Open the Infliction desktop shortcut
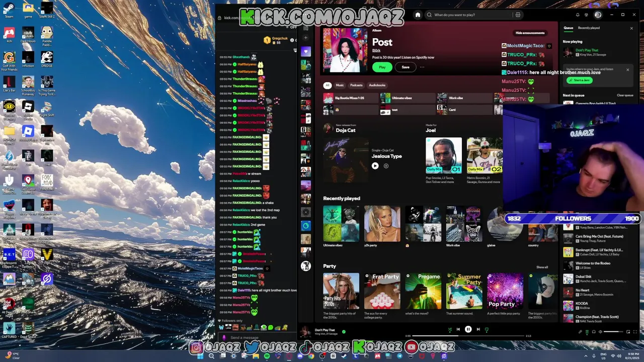Image resolution: width=644 pixels, height=362 pixels. pyautogui.click(x=28, y=59)
